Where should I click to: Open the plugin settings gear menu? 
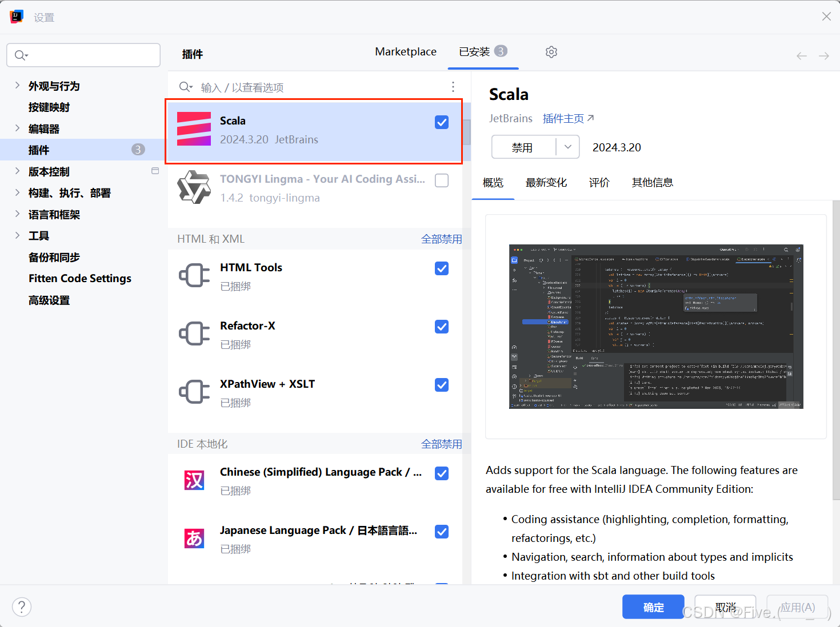point(551,52)
